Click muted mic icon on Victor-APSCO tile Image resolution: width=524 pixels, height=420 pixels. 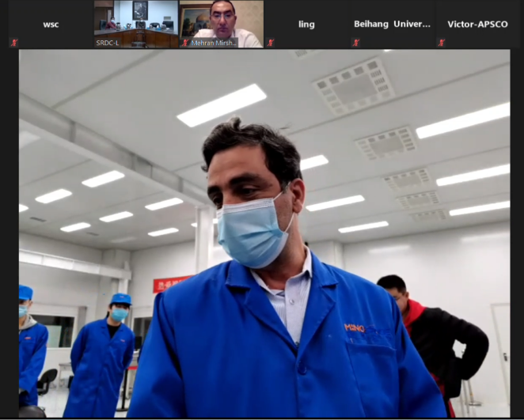[x=442, y=43]
